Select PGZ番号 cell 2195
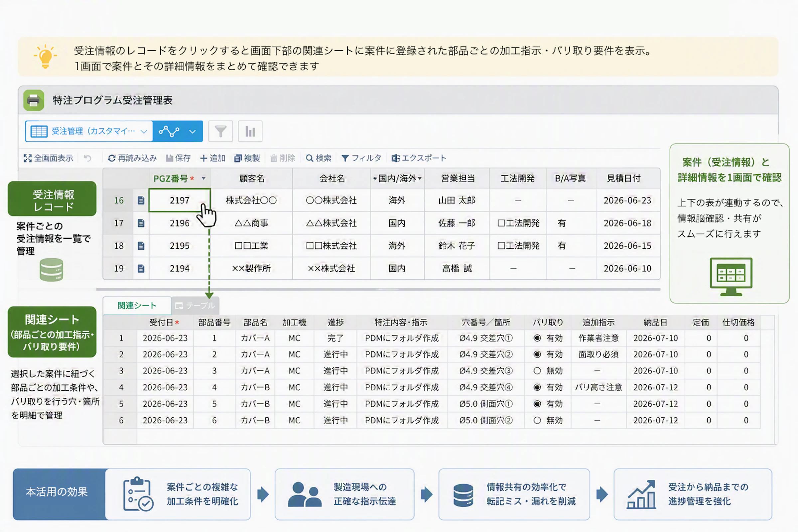Screen dimensions: 798x532 [180, 246]
